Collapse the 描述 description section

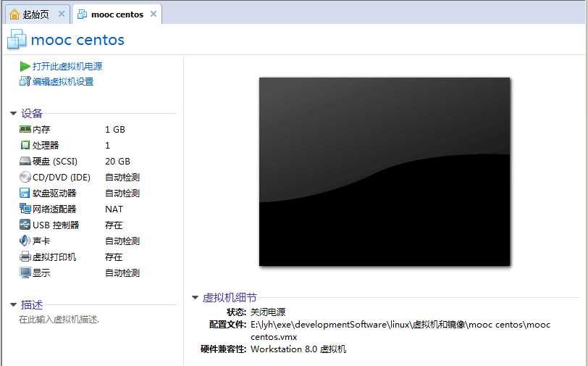tap(14, 304)
